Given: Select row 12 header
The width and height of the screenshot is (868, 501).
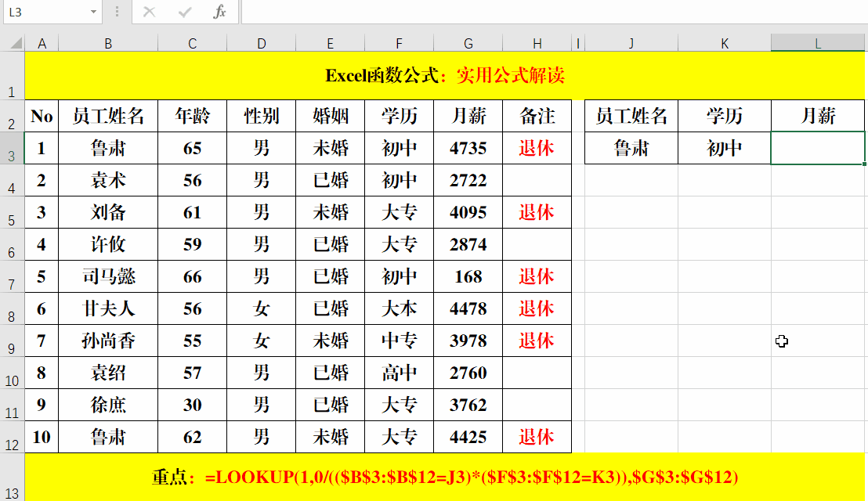Looking at the screenshot, I should [12, 437].
